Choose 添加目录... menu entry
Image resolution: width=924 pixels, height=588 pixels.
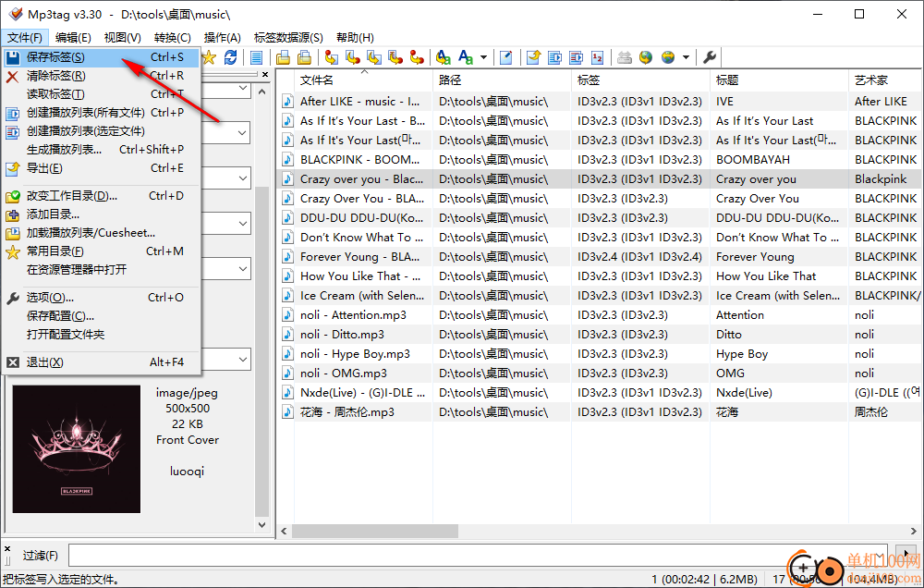click(102, 214)
